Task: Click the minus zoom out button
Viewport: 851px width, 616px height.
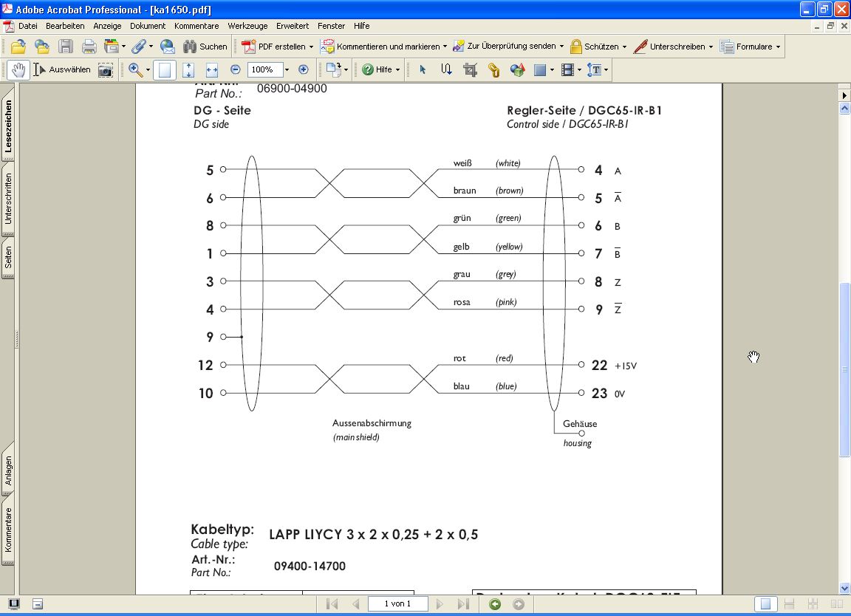Action: point(236,69)
